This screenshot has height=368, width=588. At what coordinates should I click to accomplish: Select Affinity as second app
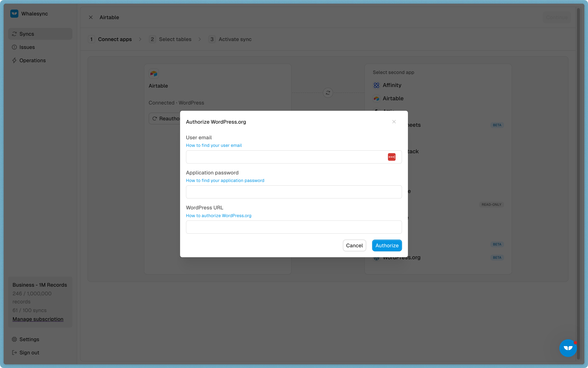[x=438, y=85]
